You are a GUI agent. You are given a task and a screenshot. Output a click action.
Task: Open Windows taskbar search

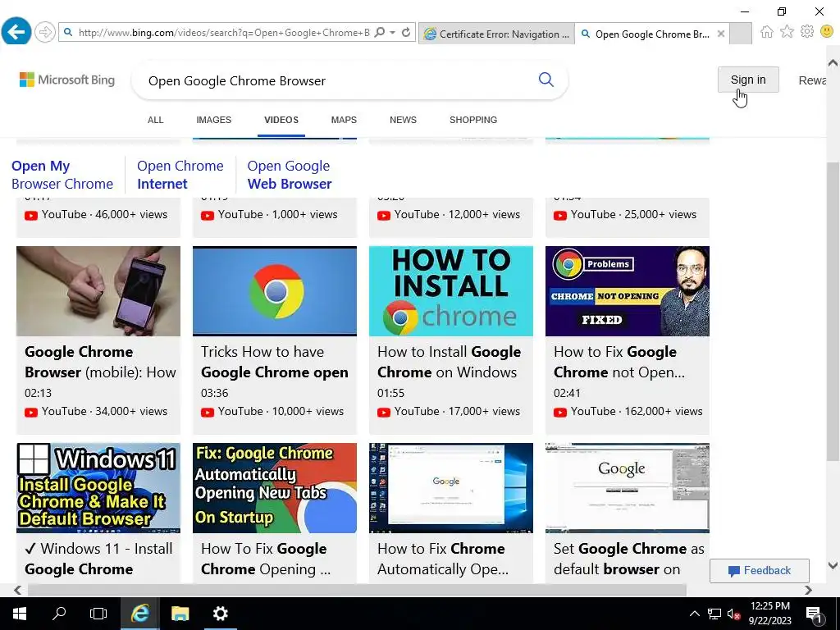59,614
